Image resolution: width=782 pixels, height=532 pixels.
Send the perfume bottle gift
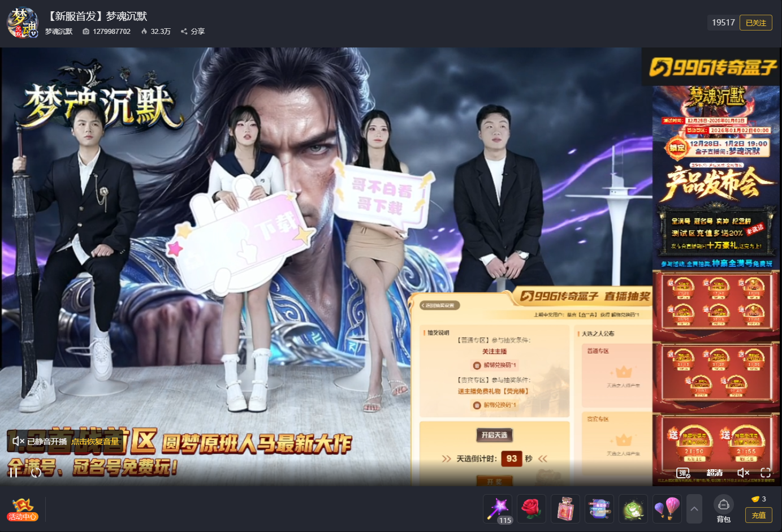click(565, 509)
